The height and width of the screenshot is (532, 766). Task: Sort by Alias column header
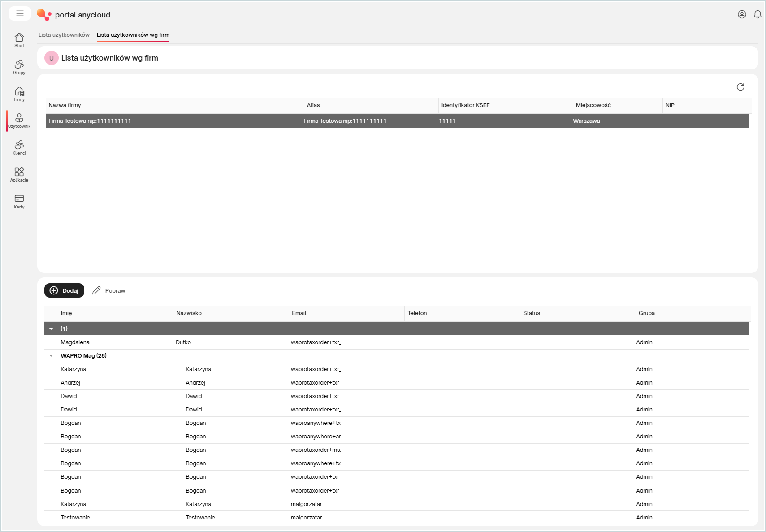(x=371, y=105)
